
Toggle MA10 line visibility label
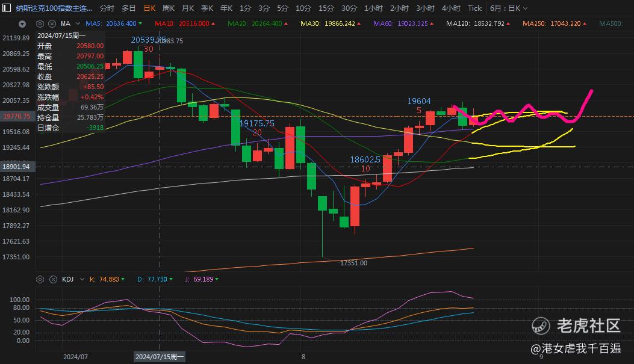pyautogui.click(x=185, y=23)
